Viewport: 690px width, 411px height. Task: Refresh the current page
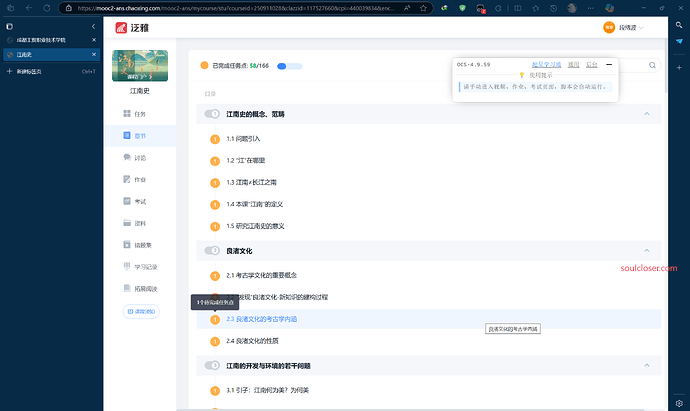(47, 8)
